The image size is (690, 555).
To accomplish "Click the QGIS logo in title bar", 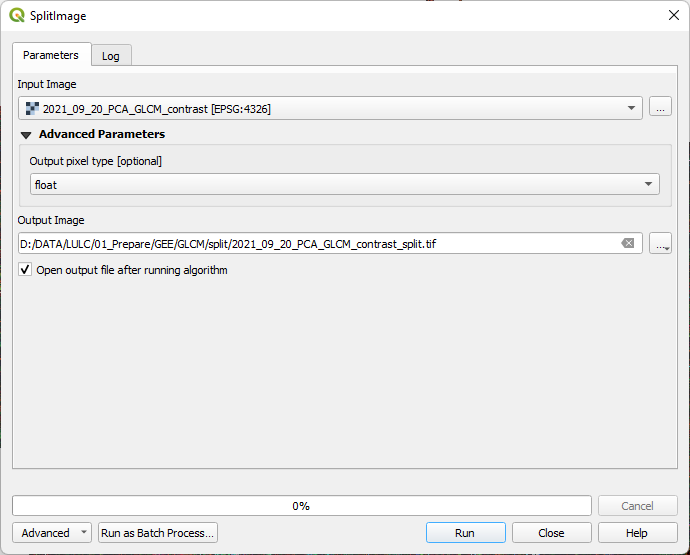I will (17, 15).
